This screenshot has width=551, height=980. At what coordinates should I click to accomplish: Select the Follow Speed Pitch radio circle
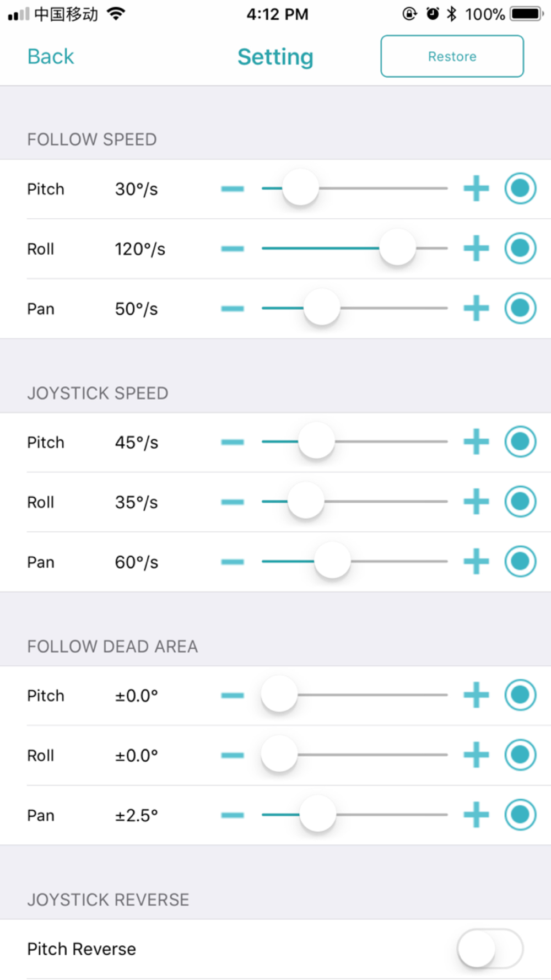[x=520, y=189]
